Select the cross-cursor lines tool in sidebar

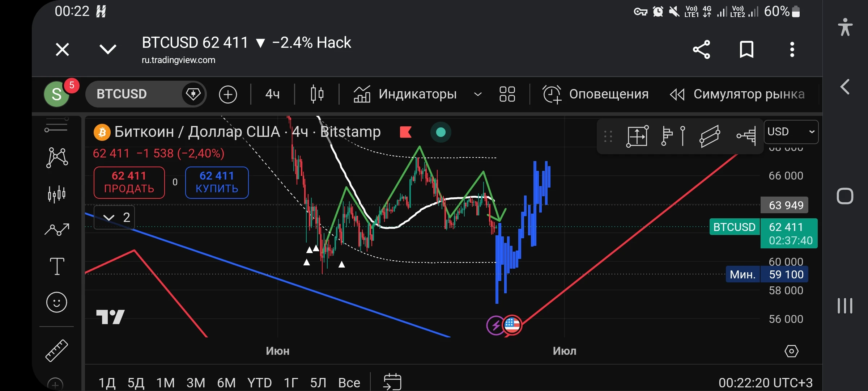56,125
